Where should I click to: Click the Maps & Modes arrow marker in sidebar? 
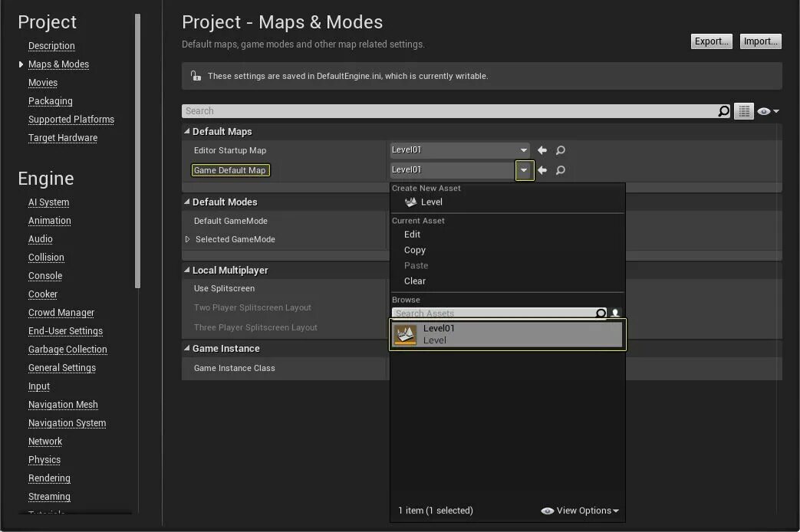pos(21,64)
